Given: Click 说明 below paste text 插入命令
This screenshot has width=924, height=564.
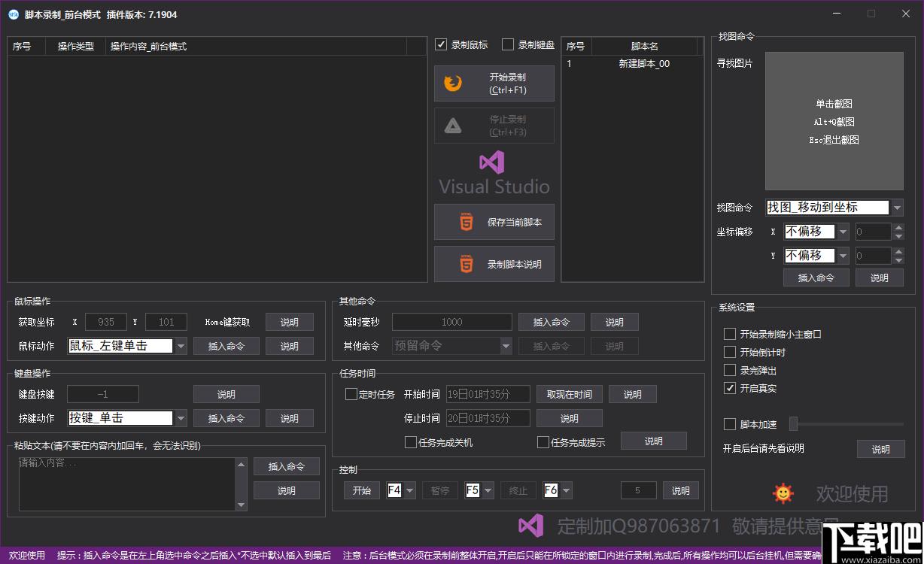Looking at the screenshot, I should [287, 490].
